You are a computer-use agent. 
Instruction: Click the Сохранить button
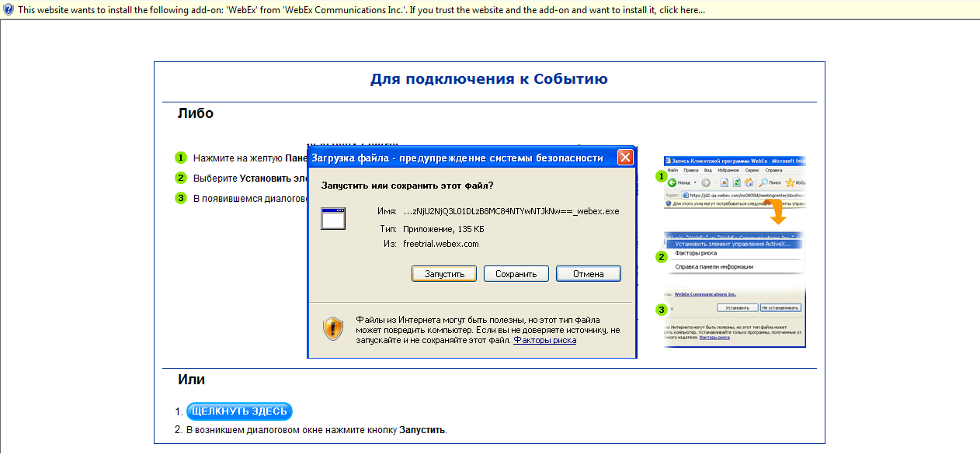[516, 274]
